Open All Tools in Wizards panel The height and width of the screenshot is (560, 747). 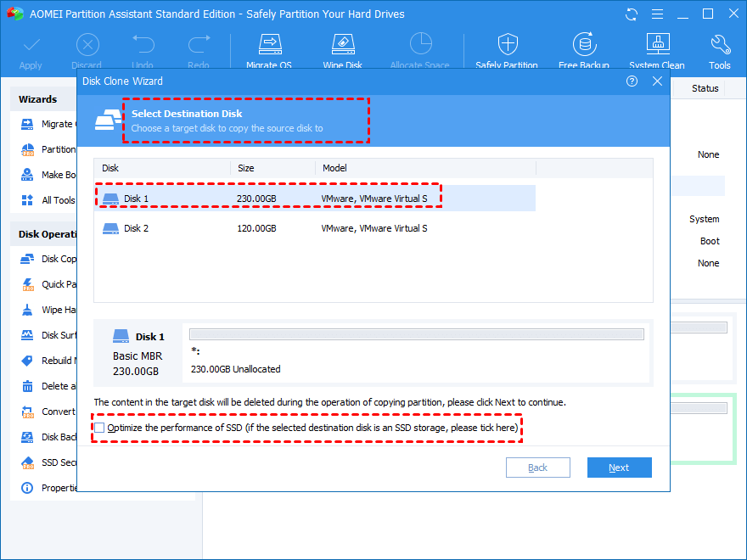[x=48, y=200]
